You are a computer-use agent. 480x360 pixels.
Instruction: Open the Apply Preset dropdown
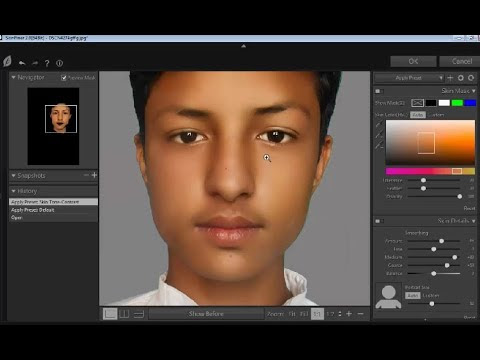[409, 78]
